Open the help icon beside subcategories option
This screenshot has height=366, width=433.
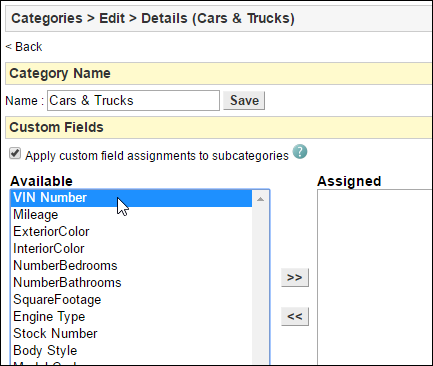300,152
